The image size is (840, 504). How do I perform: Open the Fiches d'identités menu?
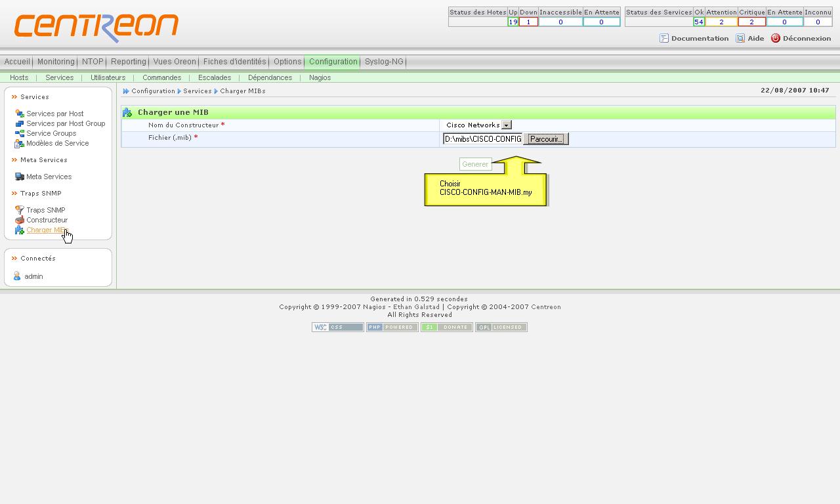coord(235,62)
